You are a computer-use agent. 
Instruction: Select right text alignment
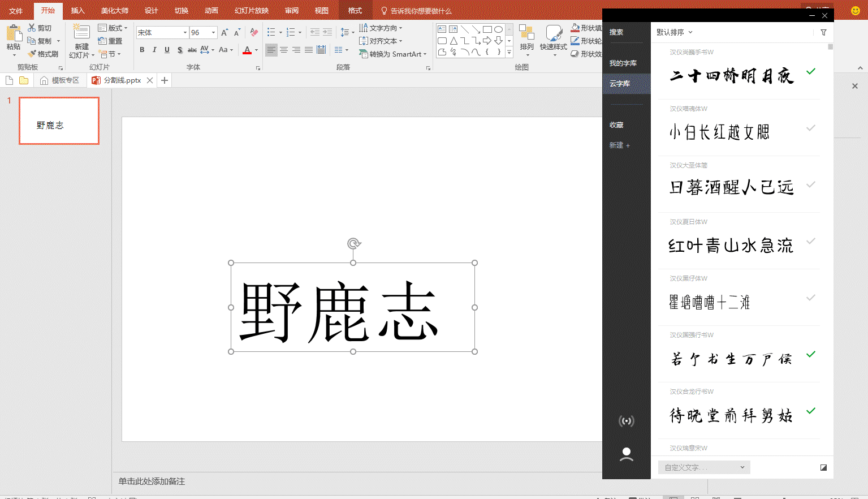(x=296, y=50)
